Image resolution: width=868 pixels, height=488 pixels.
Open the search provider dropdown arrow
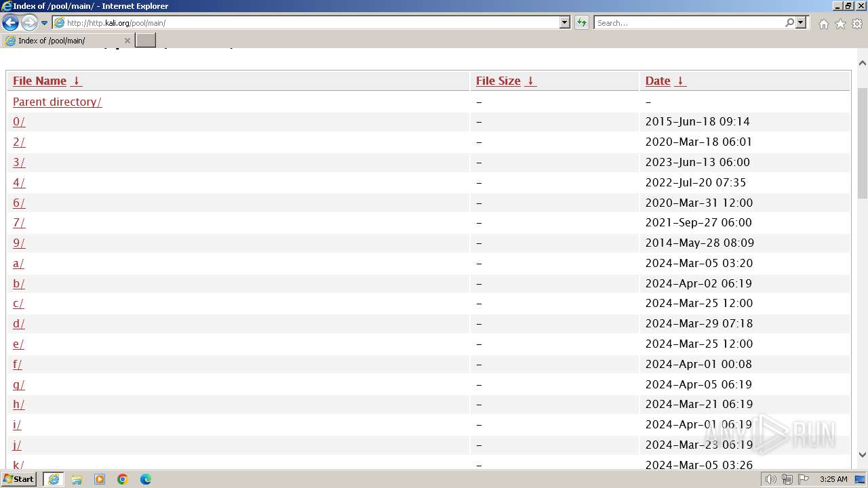point(801,23)
